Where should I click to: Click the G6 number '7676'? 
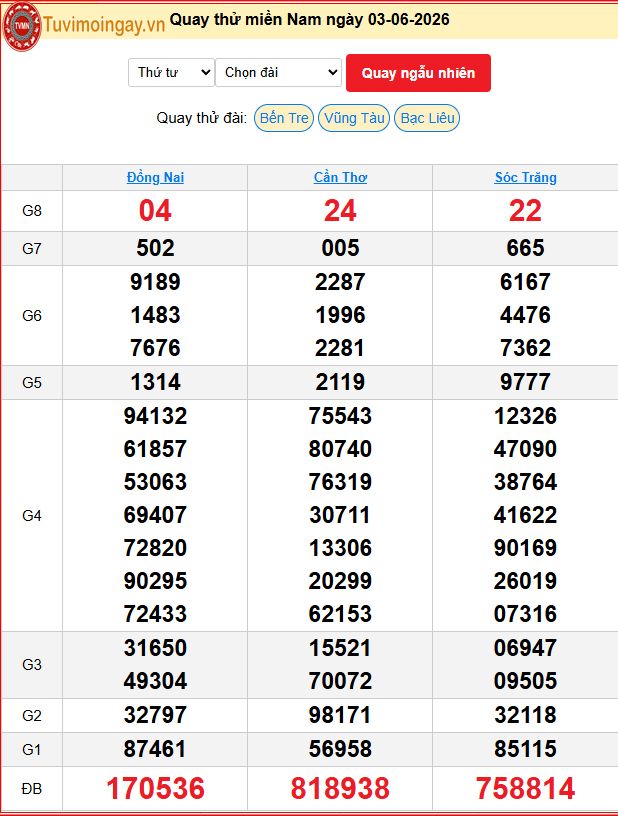point(155,348)
